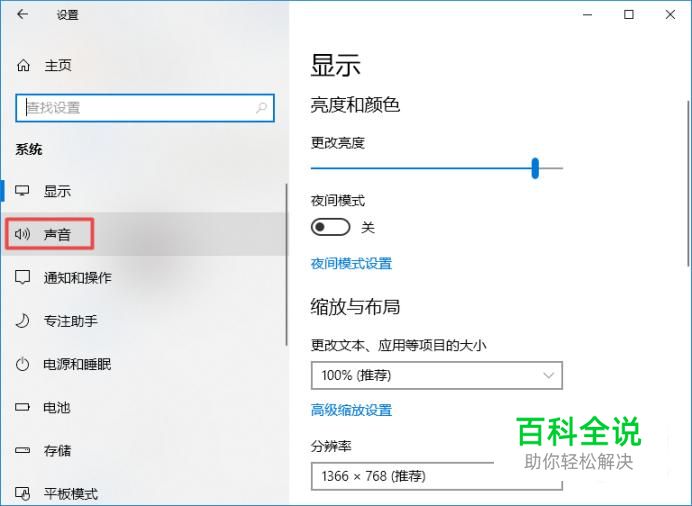Click the scaling dropdown chevron arrow
The height and width of the screenshot is (506, 692).
pyautogui.click(x=549, y=375)
